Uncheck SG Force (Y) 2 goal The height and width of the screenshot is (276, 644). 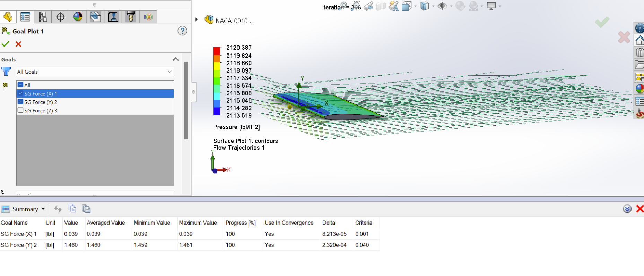[20, 102]
